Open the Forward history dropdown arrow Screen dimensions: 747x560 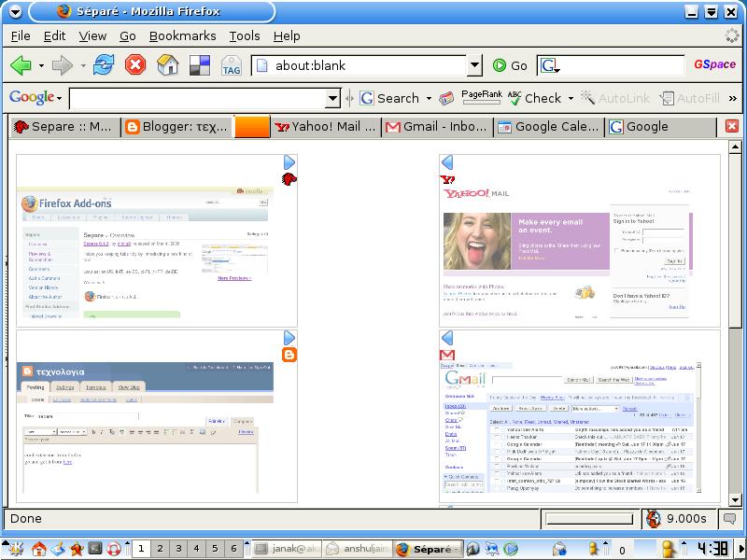pos(83,65)
